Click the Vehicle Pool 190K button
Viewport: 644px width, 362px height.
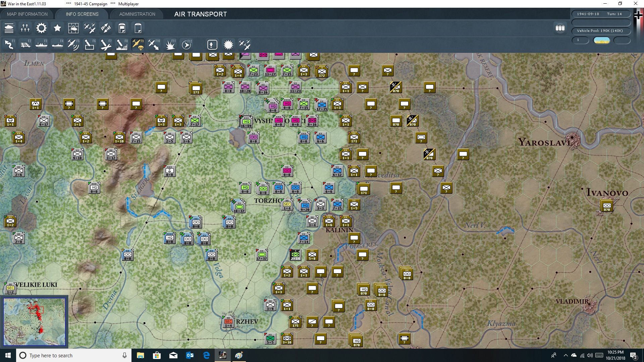pos(601,31)
